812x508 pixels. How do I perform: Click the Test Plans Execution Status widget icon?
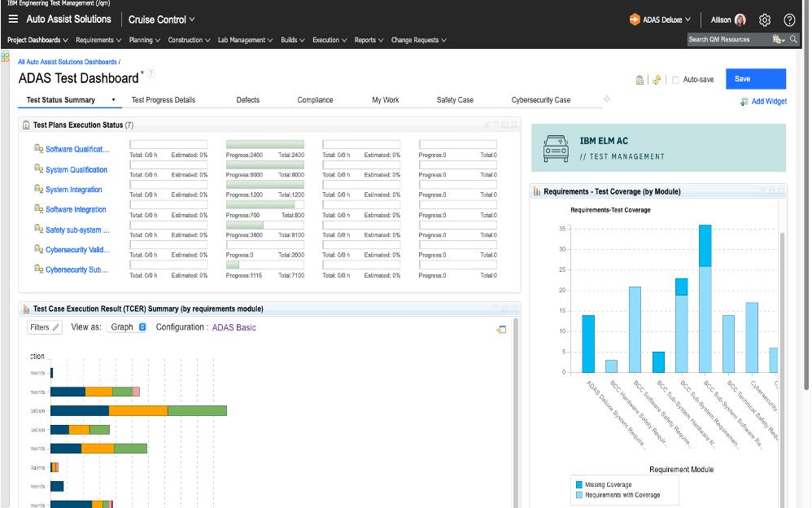coord(26,125)
